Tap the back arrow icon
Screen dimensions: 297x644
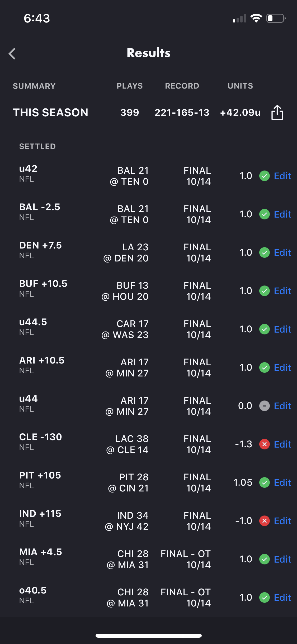point(12,54)
